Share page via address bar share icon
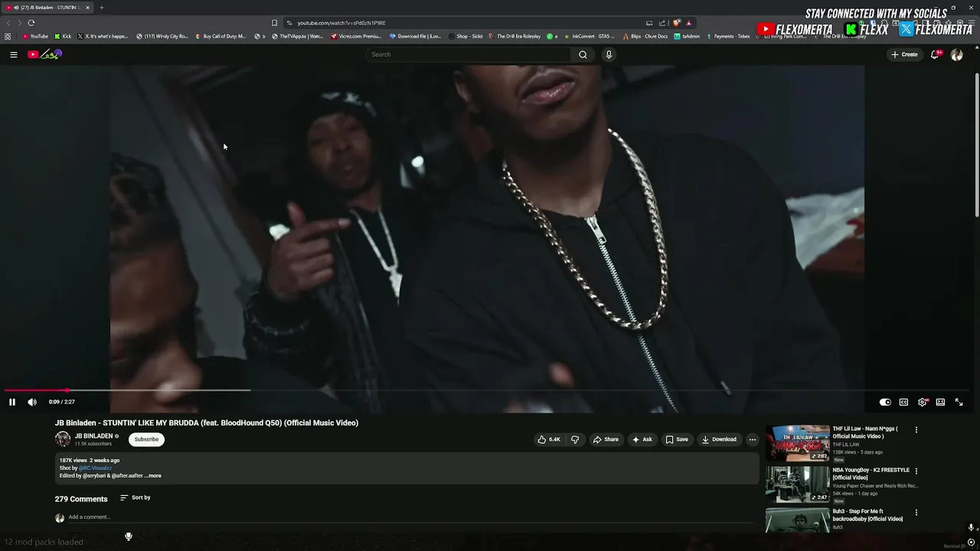The width and height of the screenshot is (980, 551). coord(662,23)
